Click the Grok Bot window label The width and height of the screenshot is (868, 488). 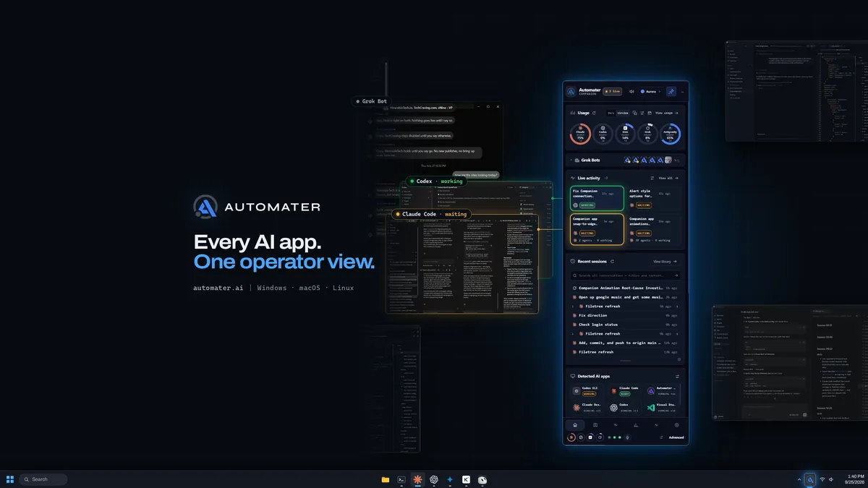tap(371, 101)
